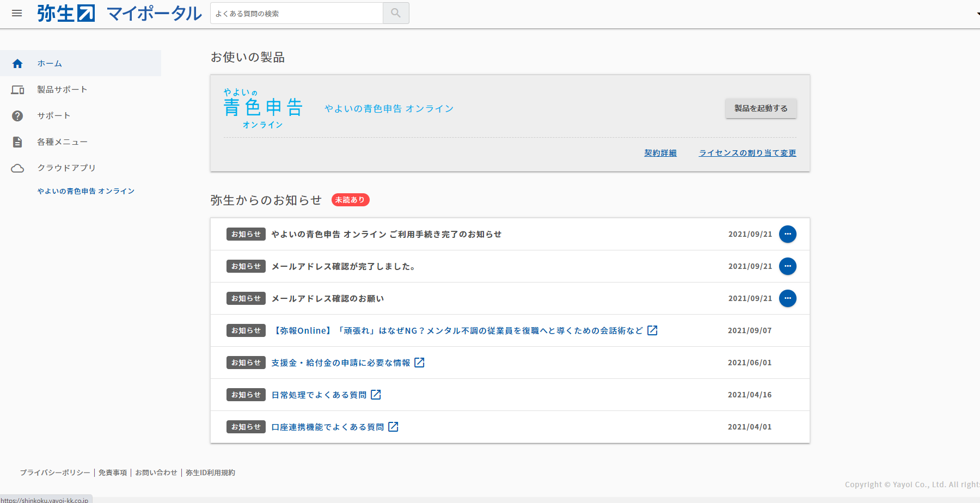The height and width of the screenshot is (503, 980).
Task: Open external link icon for 支援金・給付金 notice
Action: (419, 363)
